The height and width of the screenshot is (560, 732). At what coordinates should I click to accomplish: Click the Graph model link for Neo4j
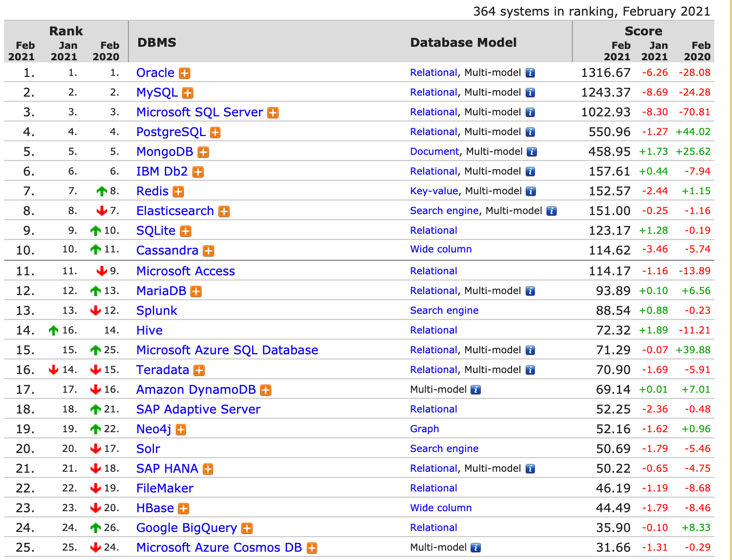[425, 429]
